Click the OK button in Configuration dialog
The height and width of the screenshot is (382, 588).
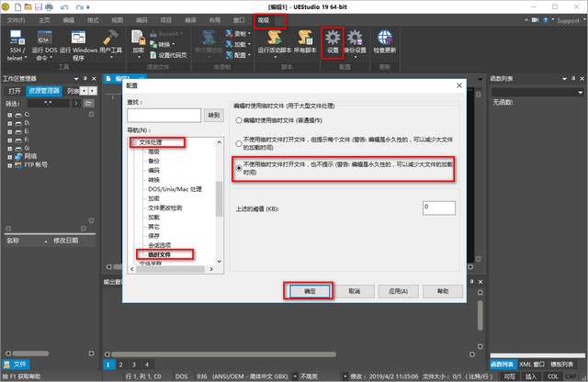[x=310, y=291]
